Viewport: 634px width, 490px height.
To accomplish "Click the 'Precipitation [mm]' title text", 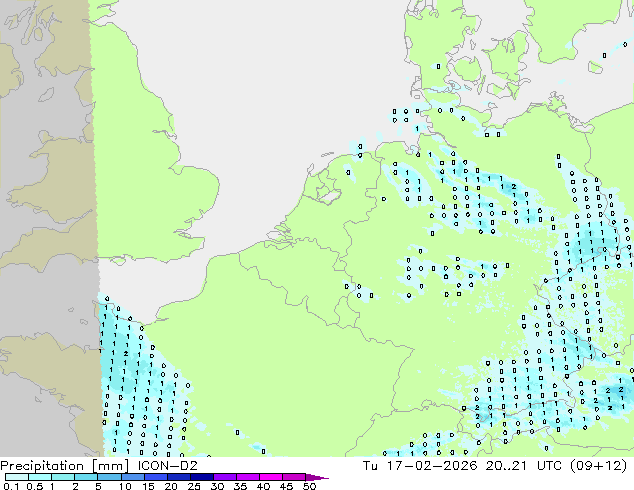I will (65, 466).
